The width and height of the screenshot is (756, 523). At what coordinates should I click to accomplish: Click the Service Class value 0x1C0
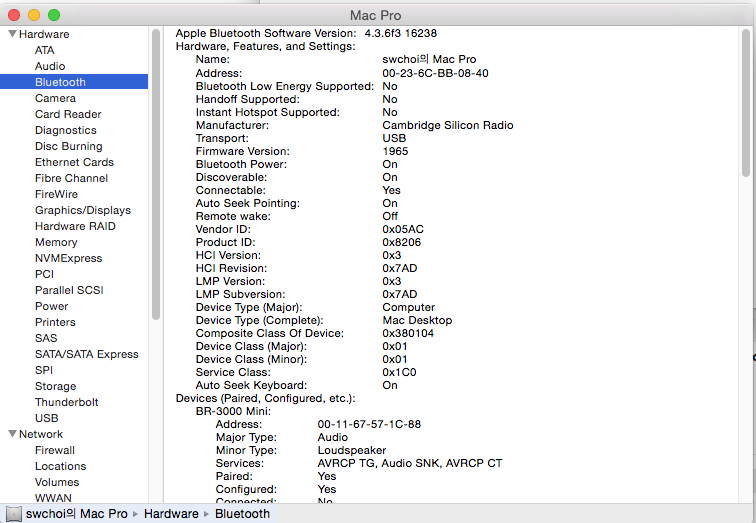coord(399,372)
